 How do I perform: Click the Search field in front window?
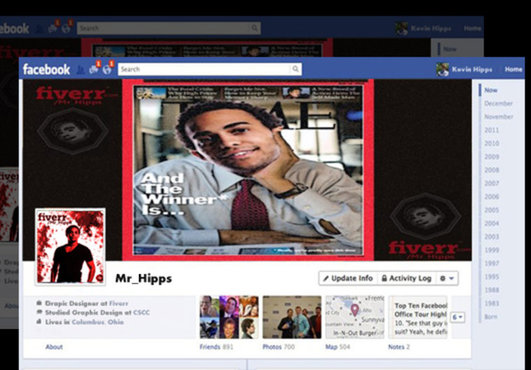click(210, 69)
